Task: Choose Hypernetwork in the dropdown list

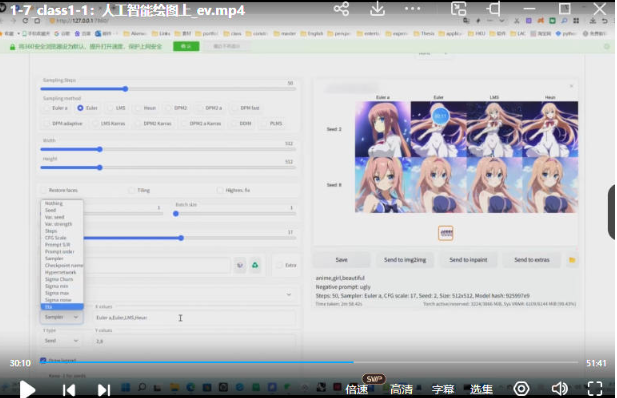Action: 62,272
